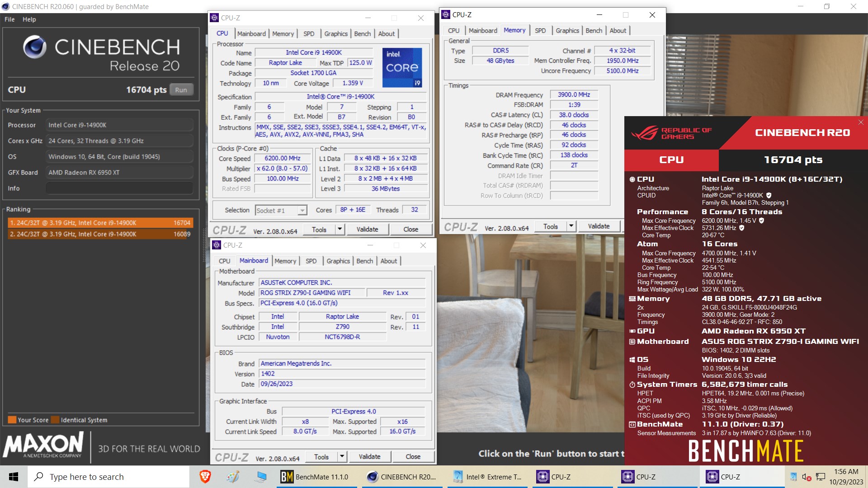Click orange Your Score legend swatch

click(x=12, y=420)
